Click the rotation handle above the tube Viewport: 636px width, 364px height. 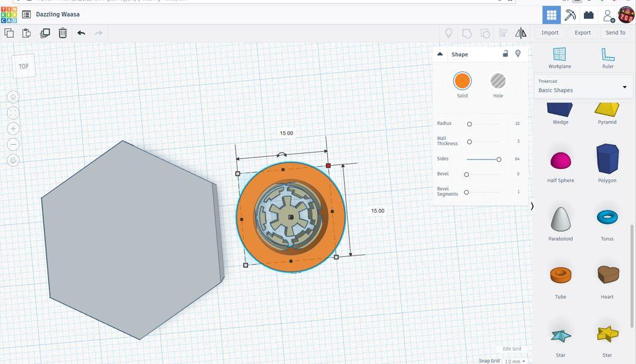pyautogui.click(x=281, y=154)
